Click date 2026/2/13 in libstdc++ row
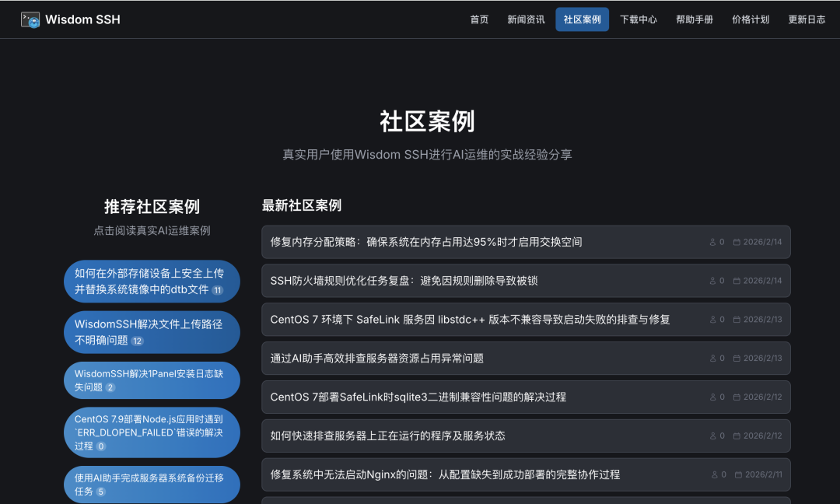The width and height of the screenshot is (840, 504). (x=762, y=320)
